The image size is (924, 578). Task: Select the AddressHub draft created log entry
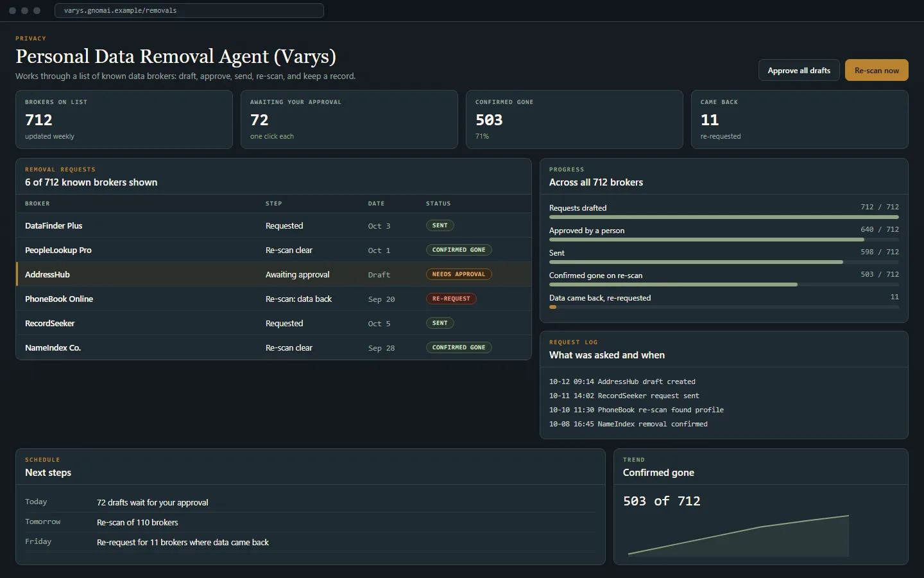[622, 381]
